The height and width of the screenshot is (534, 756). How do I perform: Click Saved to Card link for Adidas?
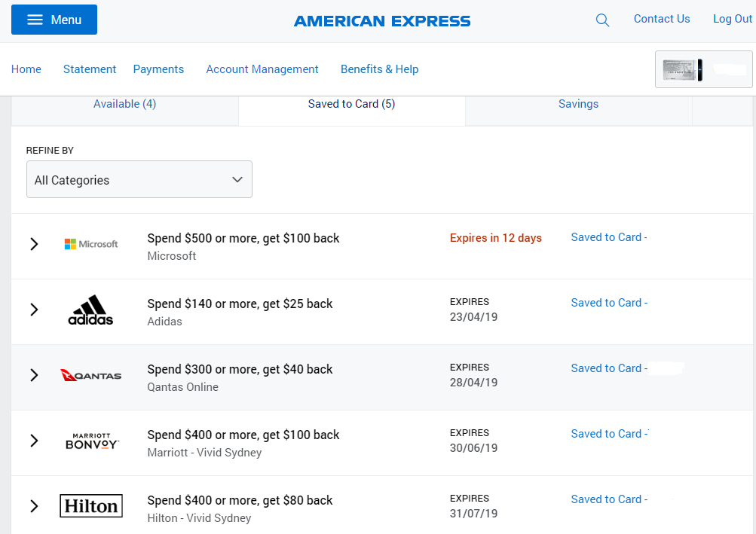(x=609, y=303)
